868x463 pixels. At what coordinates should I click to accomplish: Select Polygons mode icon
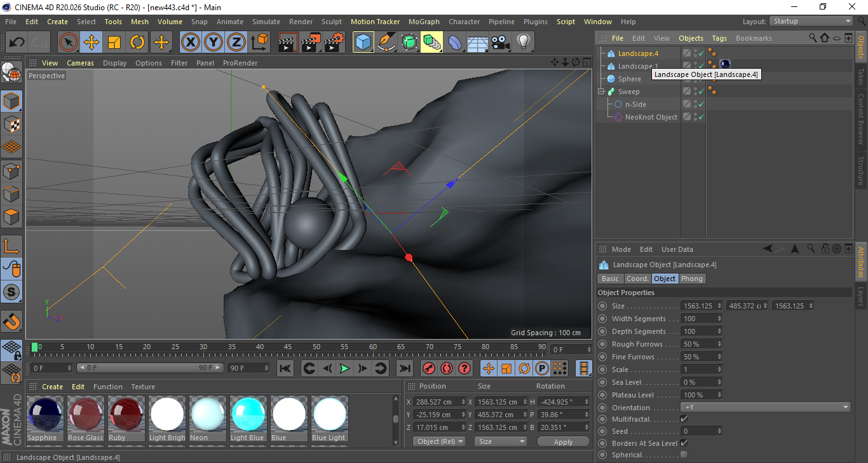(12, 216)
